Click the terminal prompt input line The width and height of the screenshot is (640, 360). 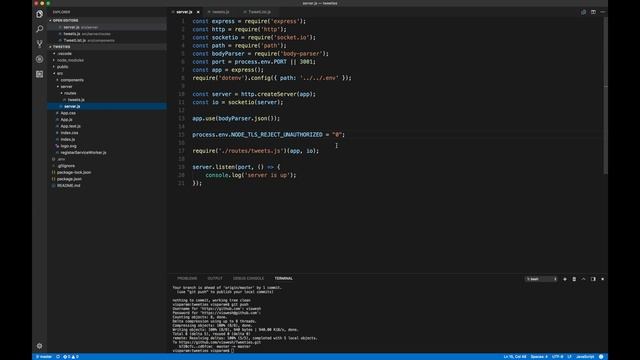pyautogui.click(x=204, y=351)
